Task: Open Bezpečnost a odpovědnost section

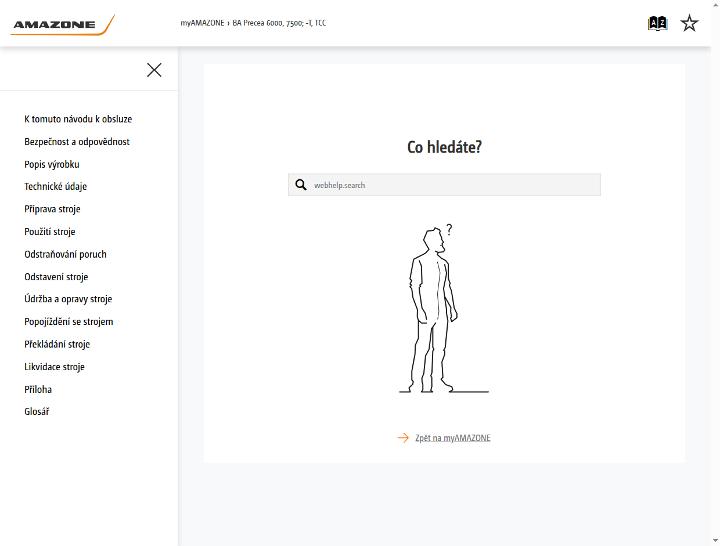Action: (77, 141)
